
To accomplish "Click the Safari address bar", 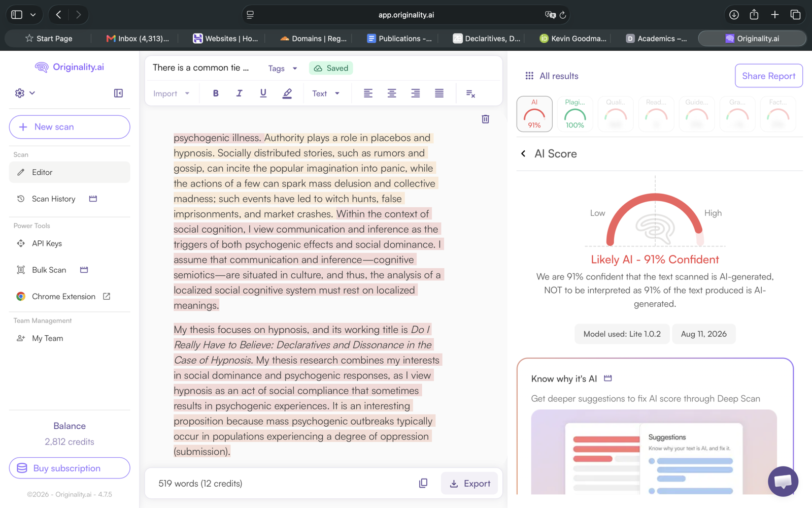I will (406, 15).
